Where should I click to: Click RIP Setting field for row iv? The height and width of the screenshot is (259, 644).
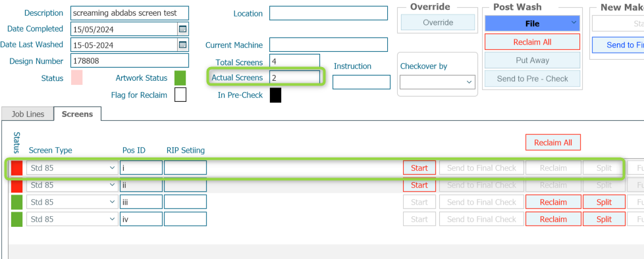185,220
